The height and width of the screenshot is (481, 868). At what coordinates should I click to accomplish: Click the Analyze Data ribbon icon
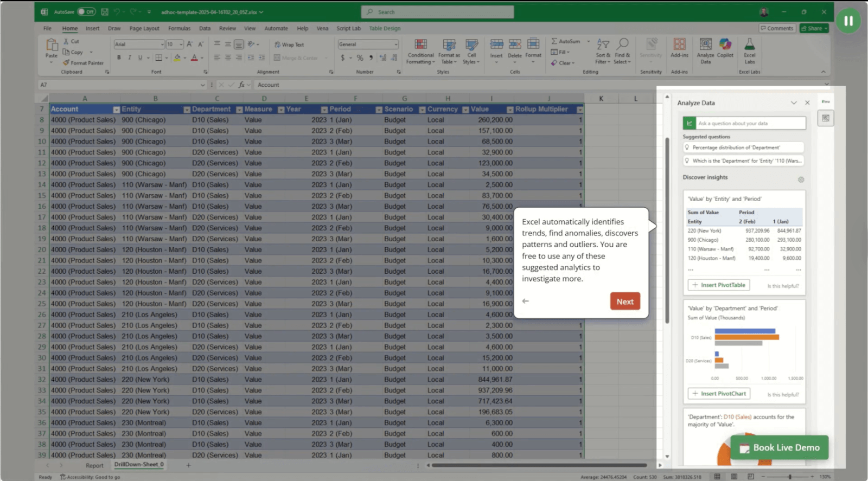point(705,44)
